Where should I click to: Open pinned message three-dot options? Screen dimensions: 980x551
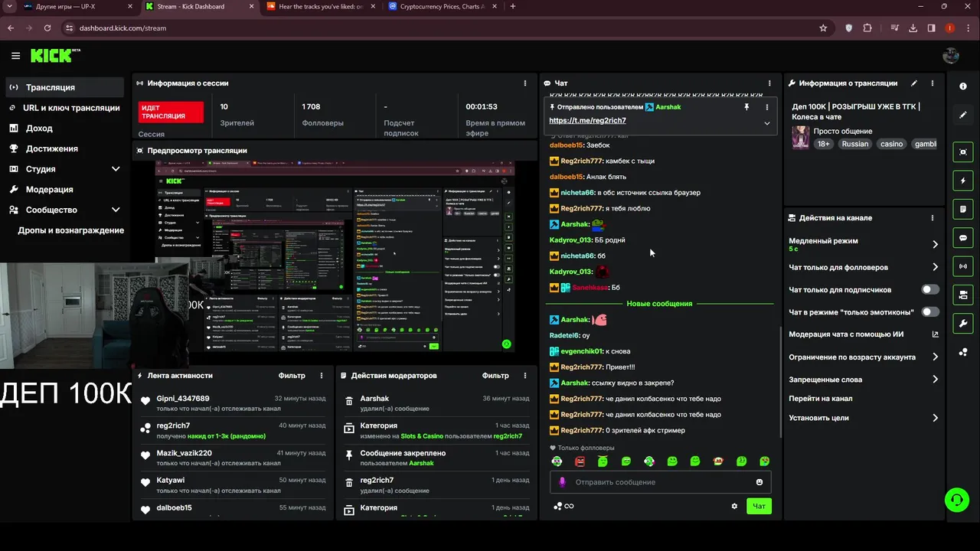[x=766, y=107]
